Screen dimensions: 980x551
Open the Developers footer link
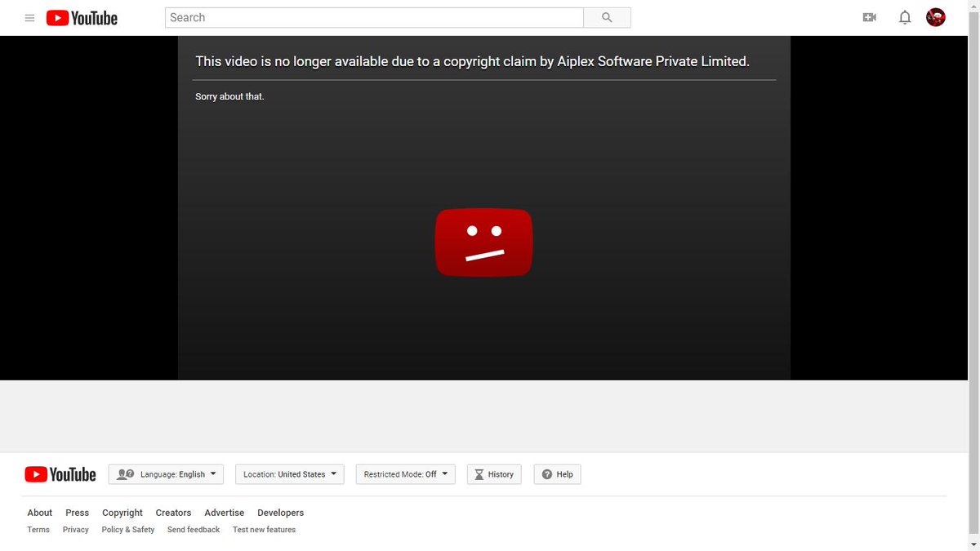pyautogui.click(x=281, y=513)
